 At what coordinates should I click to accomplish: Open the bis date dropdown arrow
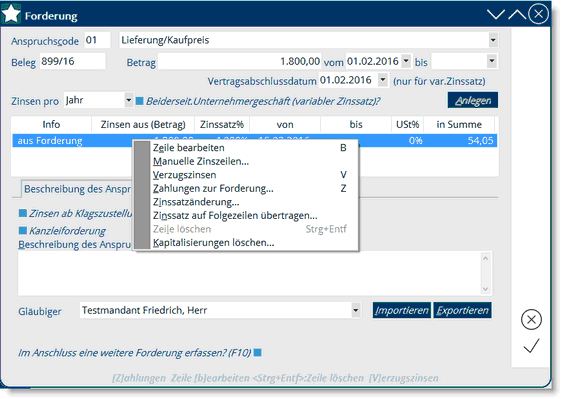[492, 61]
